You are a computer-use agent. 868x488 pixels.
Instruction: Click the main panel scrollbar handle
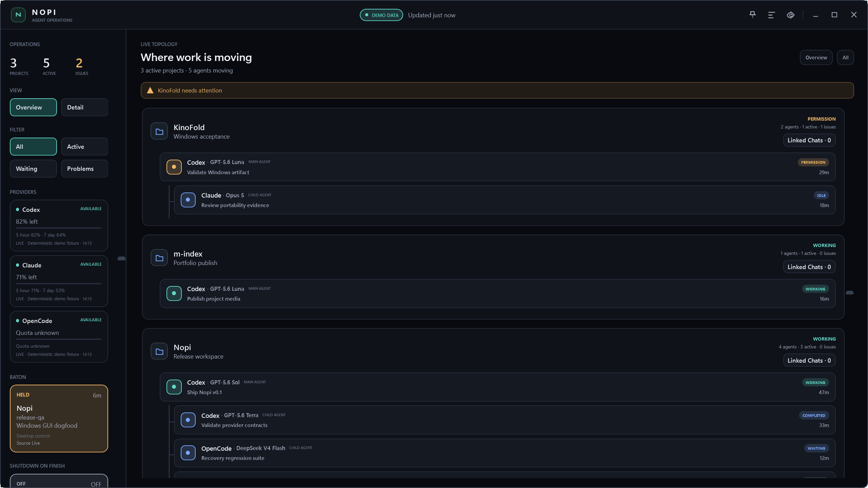point(849,292)
